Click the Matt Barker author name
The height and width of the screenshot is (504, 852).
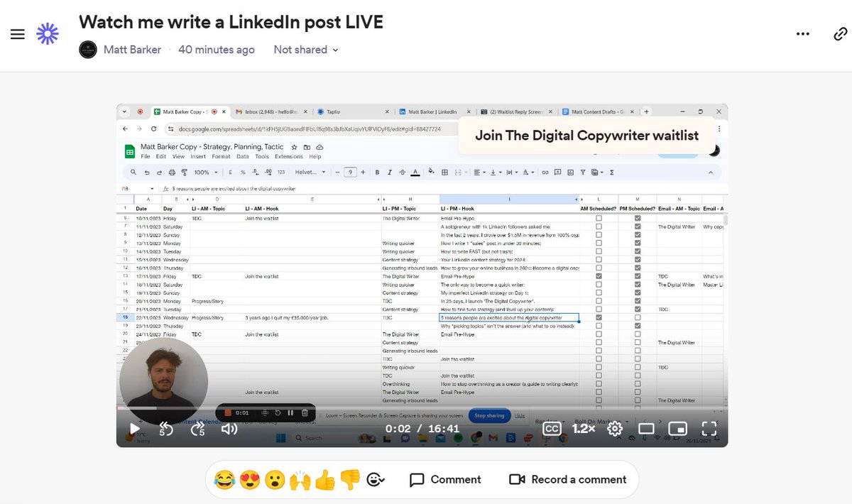[132, 50]
